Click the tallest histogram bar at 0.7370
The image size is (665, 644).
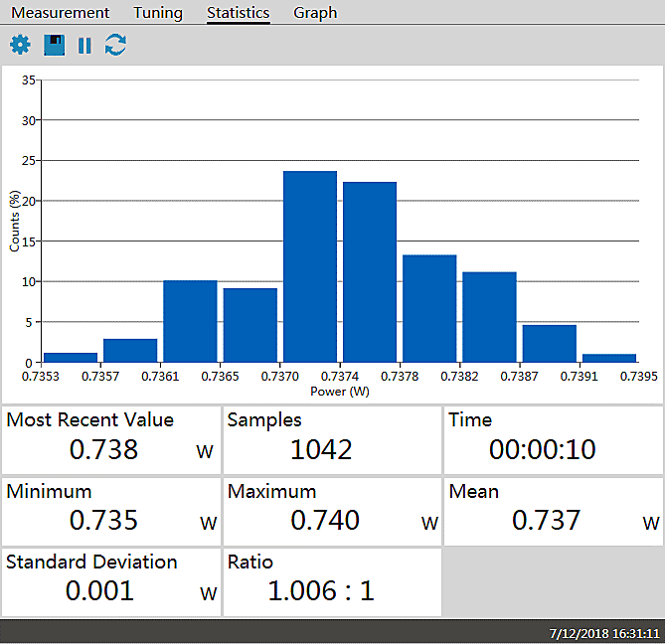310,266
